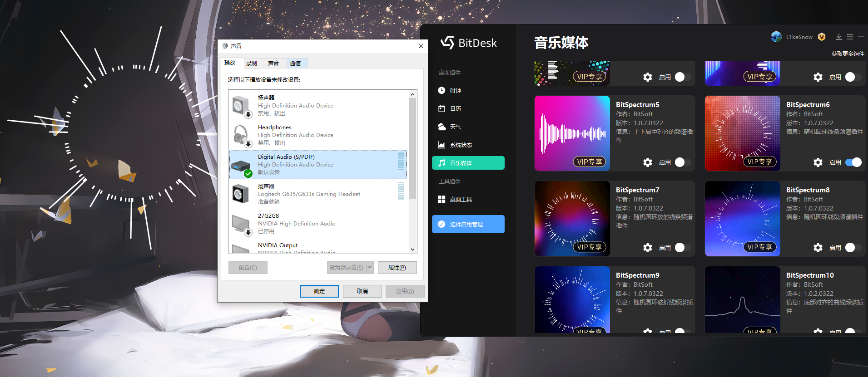Open the BitDesk hamburger menu icon
The width and height of the screenshot is (868, 377).
click(849, 37)
